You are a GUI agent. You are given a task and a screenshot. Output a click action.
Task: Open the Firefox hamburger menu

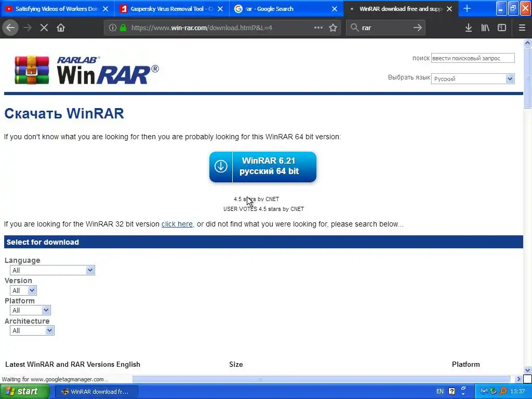[x=522, y=28]
